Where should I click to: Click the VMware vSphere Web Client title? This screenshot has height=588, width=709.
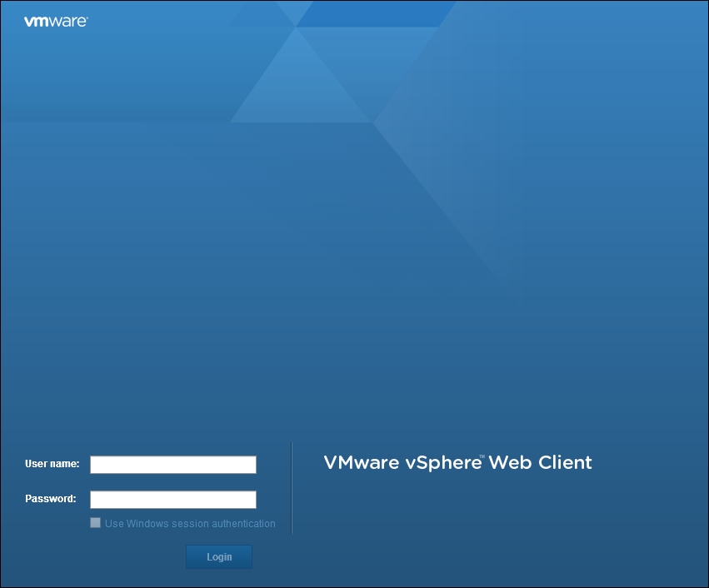[x=457, y=462]
